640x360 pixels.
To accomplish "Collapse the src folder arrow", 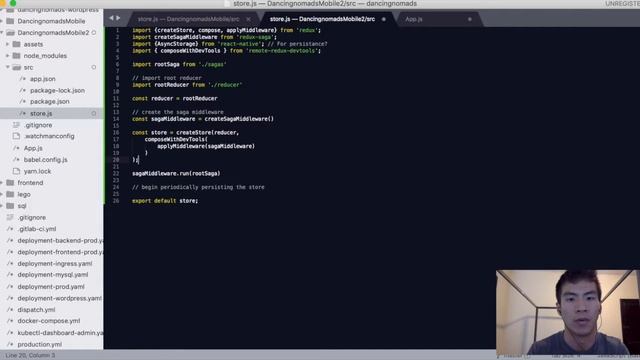I will point(8,67).
